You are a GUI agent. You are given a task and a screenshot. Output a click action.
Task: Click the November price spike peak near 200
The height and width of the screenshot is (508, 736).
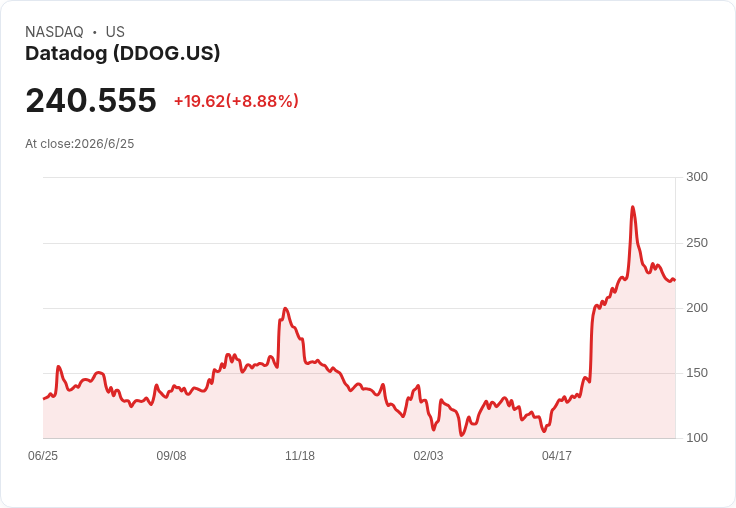pos(285,309)
